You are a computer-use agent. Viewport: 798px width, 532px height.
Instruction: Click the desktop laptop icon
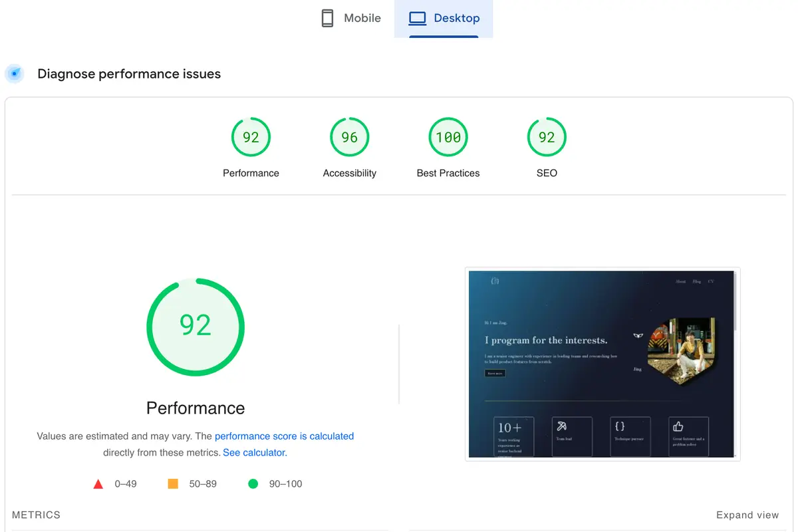point(417,19)
